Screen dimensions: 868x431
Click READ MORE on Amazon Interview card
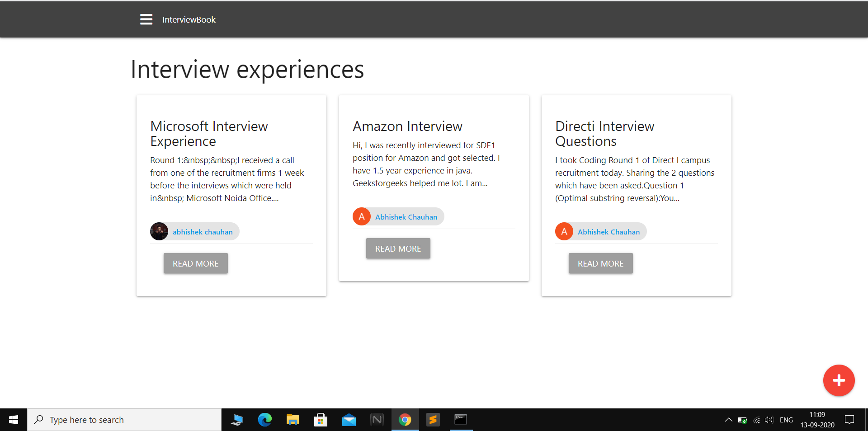point(398,248)
